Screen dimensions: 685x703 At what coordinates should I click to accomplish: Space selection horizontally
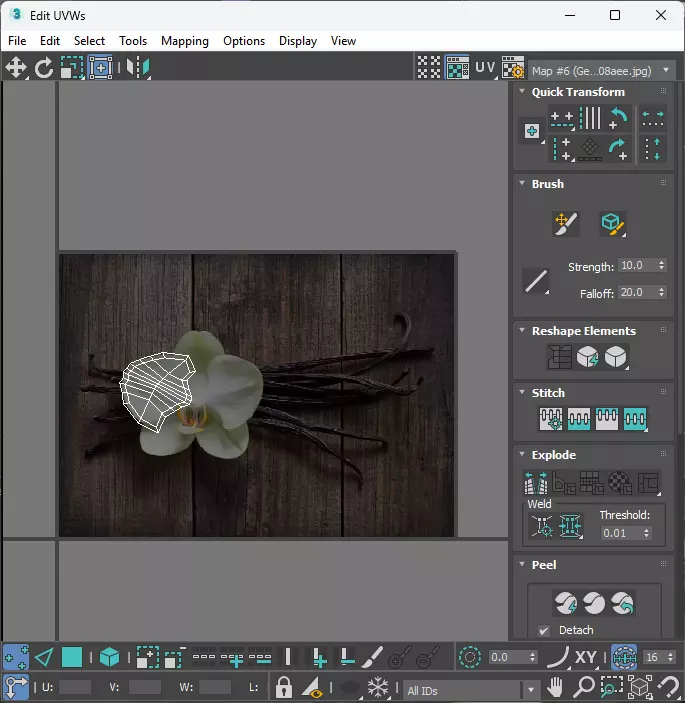click(x=652, y=119)
